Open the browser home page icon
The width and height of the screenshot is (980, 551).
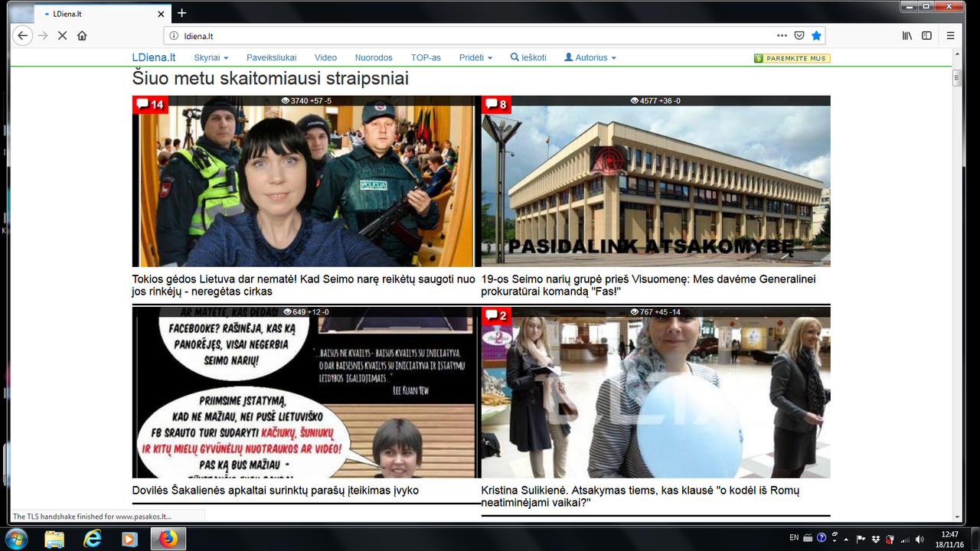[x=82, y=35]
